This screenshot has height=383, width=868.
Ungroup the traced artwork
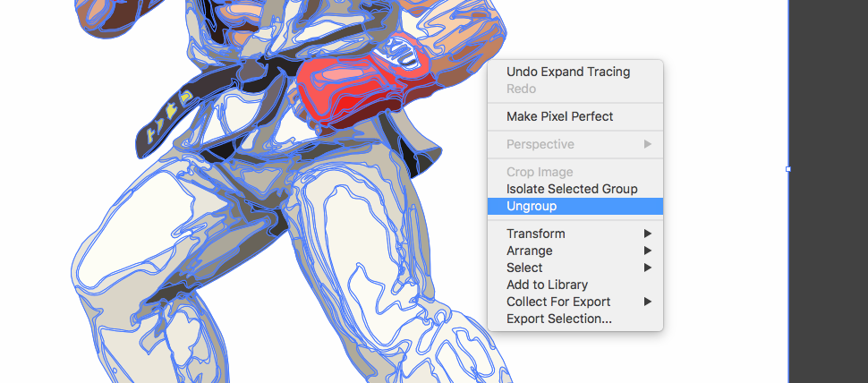click(574, 207)
